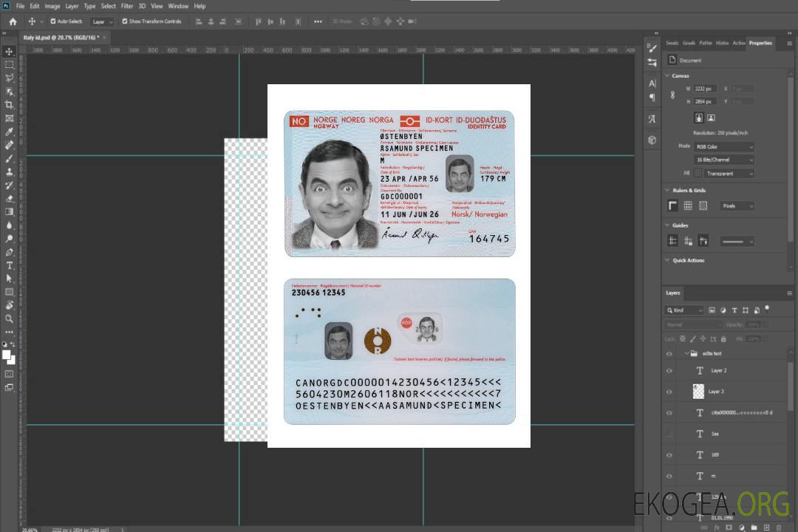This screenshot has height=532, width=798.
Task: Click the foreground color swatch
Action: click(x=7, y=355)
